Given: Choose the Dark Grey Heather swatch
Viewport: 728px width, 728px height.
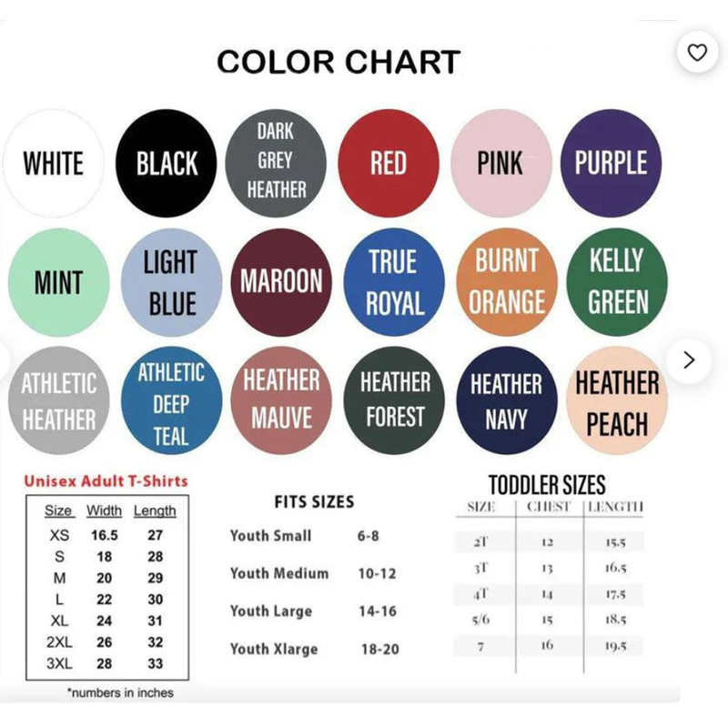Looking at the screenshot, I should pyautogui.click(x=276, y=162).
